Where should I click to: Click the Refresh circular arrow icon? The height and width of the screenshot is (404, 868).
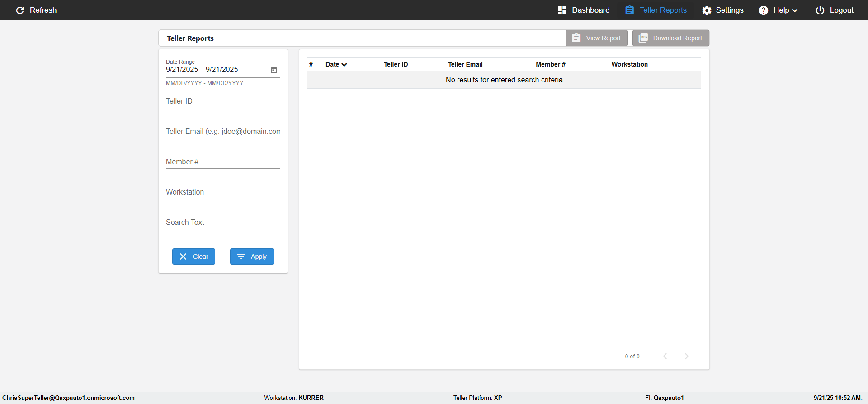point(20,10)
